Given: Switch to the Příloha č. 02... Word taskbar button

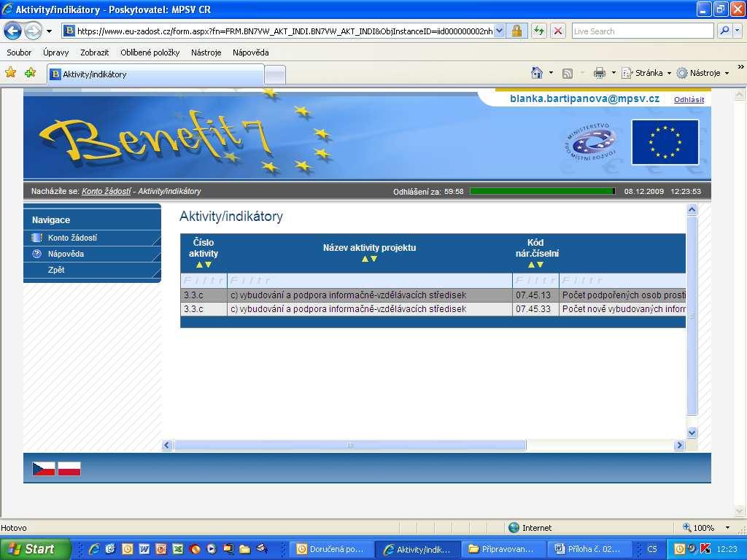Looking at the screenshot, I should point(589,549).
